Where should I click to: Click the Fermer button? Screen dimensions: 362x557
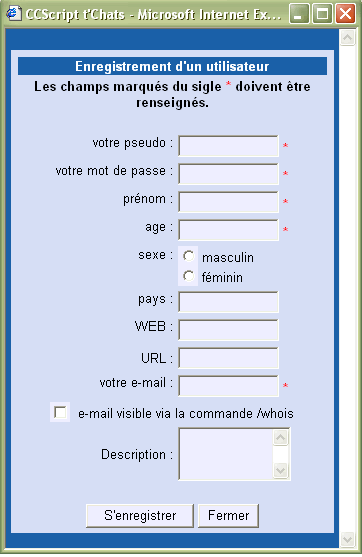coord(228,515)
